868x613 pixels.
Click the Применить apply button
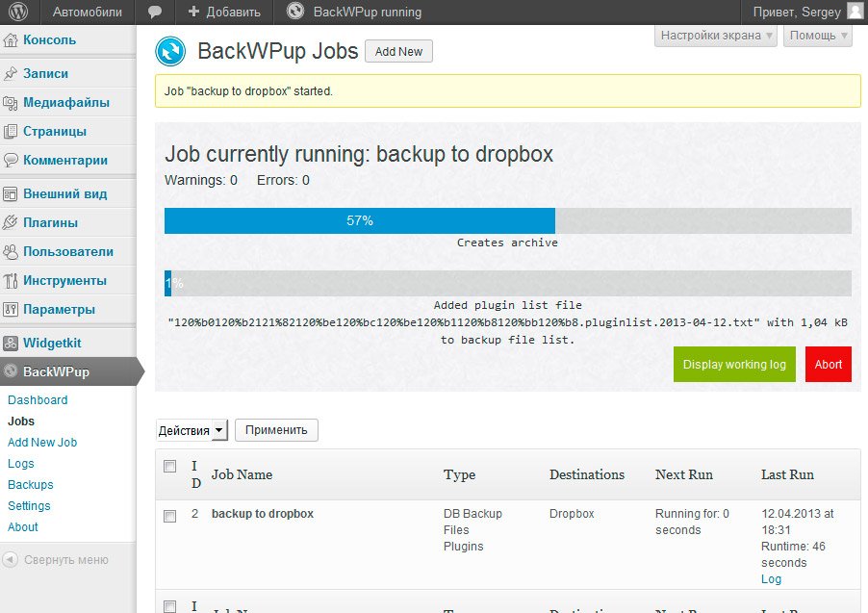(276, 430)
